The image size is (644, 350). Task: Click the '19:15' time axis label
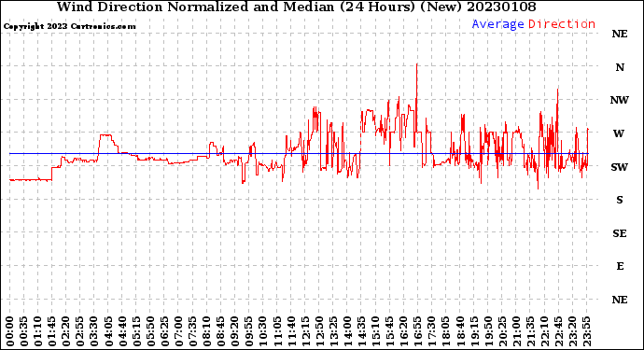click(473, 331)
